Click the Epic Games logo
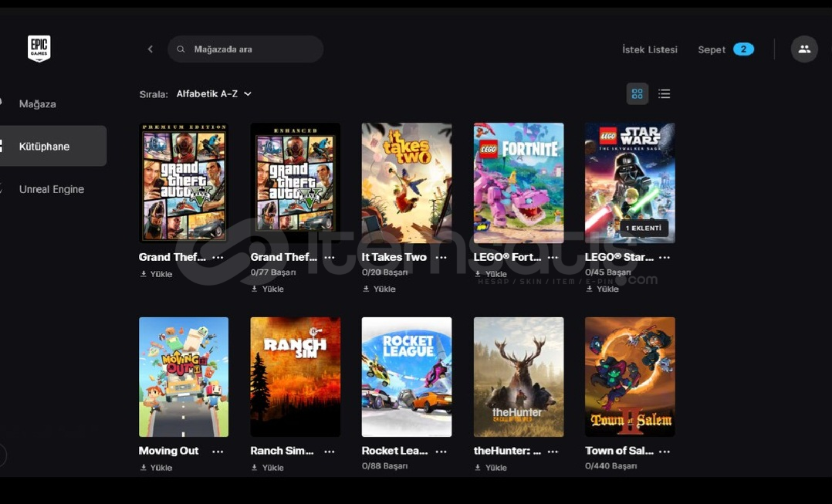This screenshot has height=504, width=832. tap(39, 49)
